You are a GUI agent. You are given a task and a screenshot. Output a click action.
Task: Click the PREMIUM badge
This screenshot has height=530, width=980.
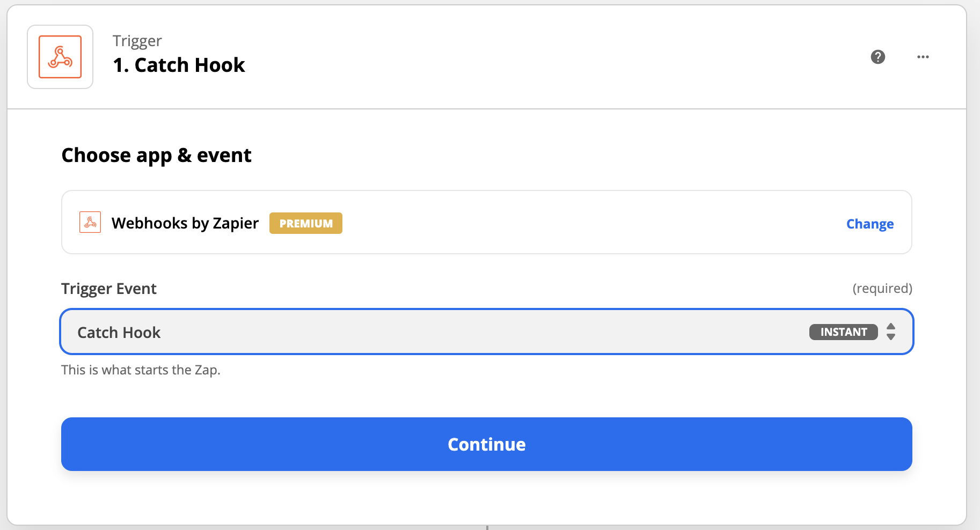306,223
